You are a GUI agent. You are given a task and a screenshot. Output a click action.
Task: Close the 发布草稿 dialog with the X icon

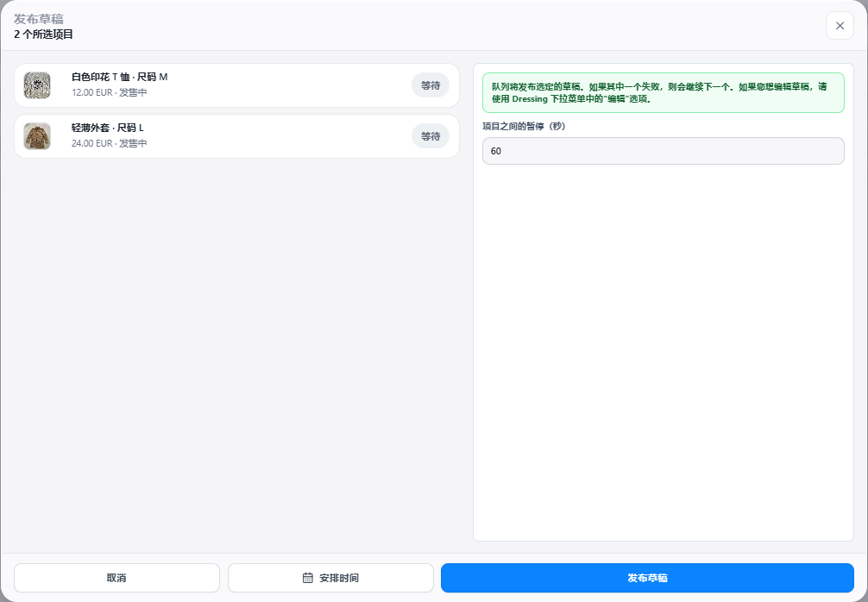(840, 26)
